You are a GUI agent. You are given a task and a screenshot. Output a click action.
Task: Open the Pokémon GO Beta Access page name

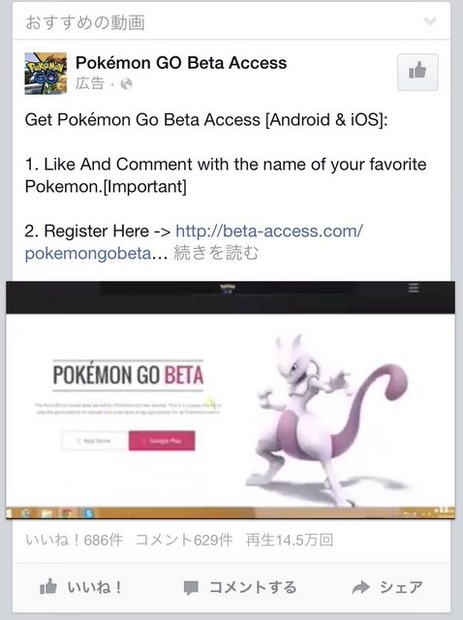[x=181, y=62]
